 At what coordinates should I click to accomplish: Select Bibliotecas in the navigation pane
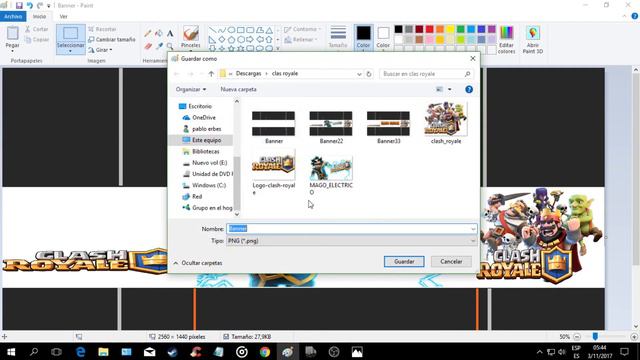201,151
